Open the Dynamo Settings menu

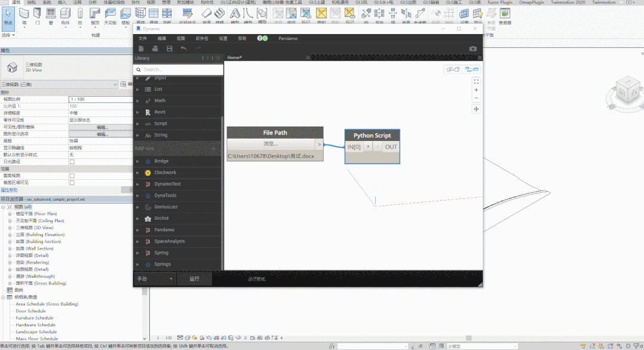[223, 39]
